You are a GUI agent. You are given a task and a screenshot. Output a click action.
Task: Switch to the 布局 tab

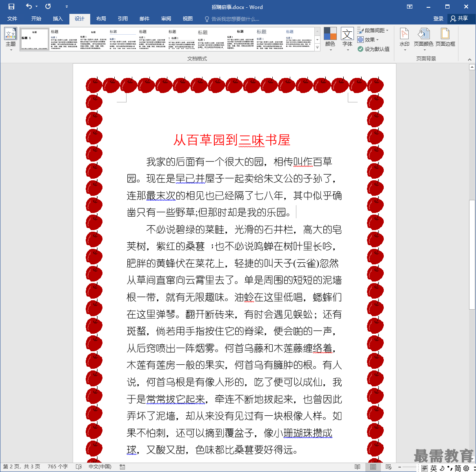click(101, 18)
